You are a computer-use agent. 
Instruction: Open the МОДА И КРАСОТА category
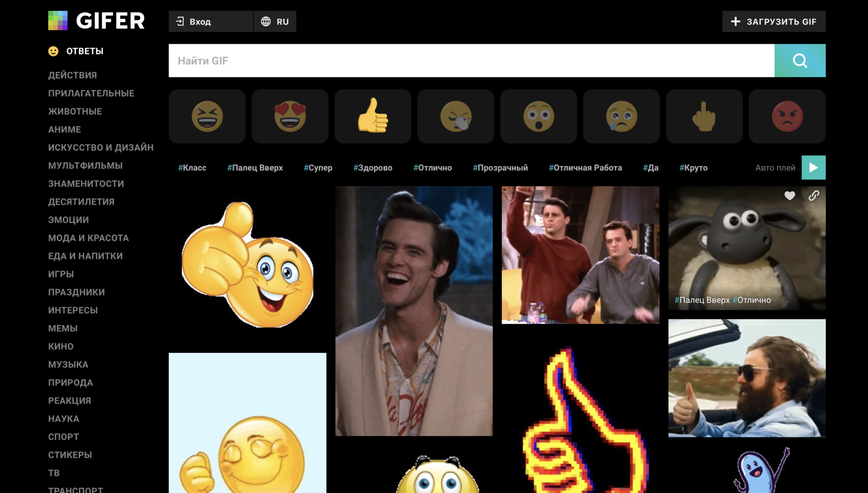click(x=88, y=238)
